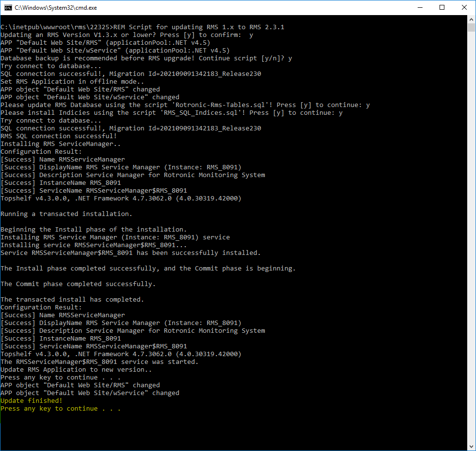Click the line 'Installing RMS Service Manager (Instance: RMS_8091) service'

pyautogui.click(x=115, y=237)
